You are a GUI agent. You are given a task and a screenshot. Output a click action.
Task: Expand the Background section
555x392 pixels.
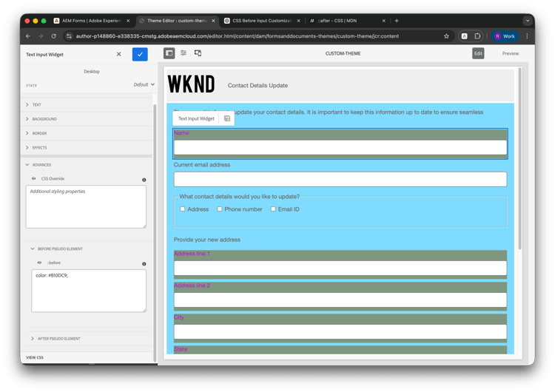point(87,119)
